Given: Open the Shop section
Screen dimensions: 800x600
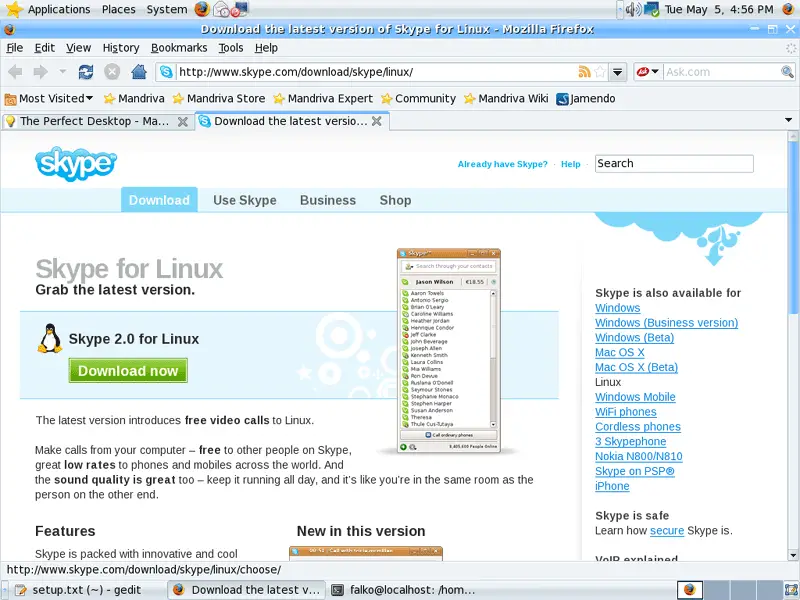Looking at the screenshot, I should pos(395,200).
